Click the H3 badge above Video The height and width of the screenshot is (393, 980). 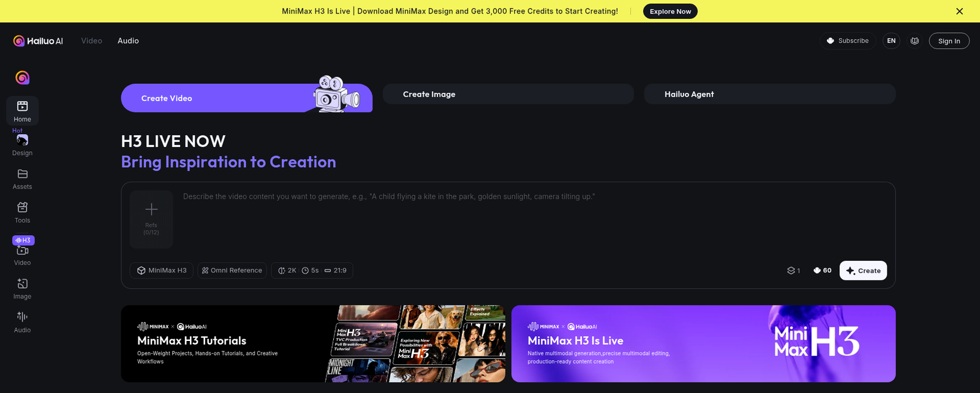click(x=23, y=240)
